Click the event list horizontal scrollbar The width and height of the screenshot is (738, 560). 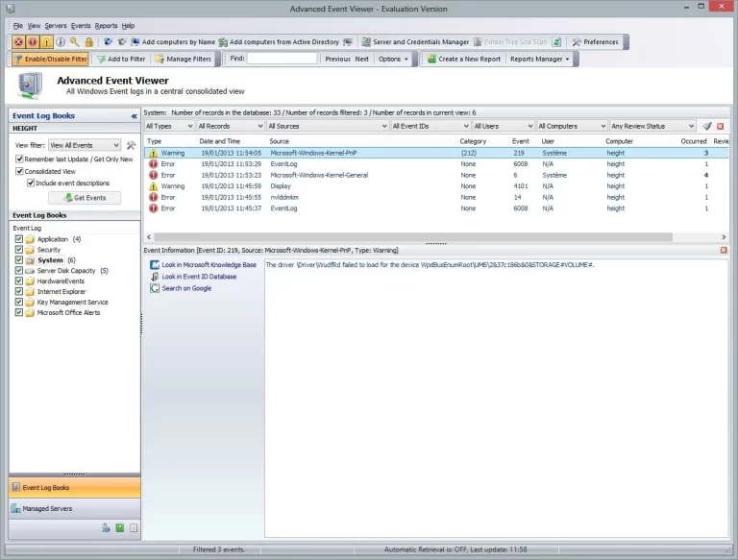[x=413, y=236]
